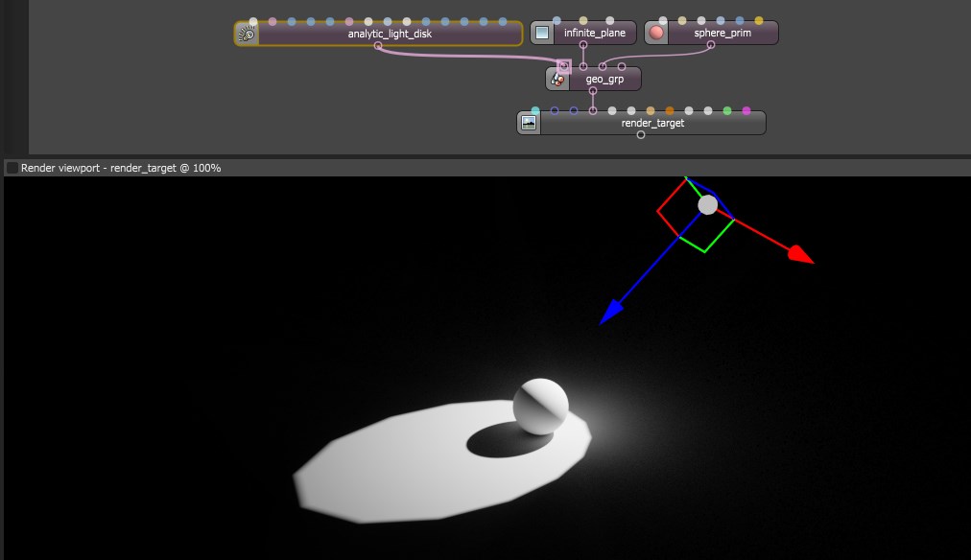Click the output pin below analytic_light_disk
Viewport: 971px width, 560px height.
click(x=378, y=45)
